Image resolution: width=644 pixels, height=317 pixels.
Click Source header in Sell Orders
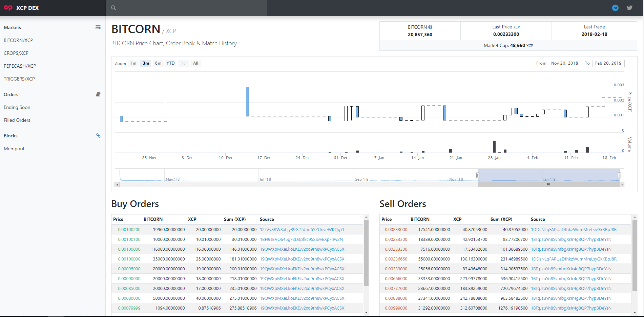538,219
